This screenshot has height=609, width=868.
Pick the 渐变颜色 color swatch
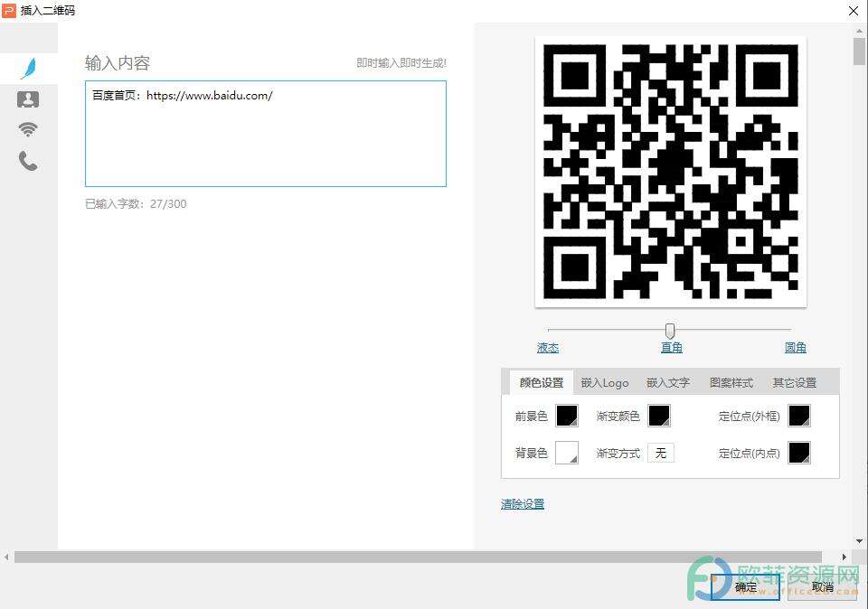659,416
